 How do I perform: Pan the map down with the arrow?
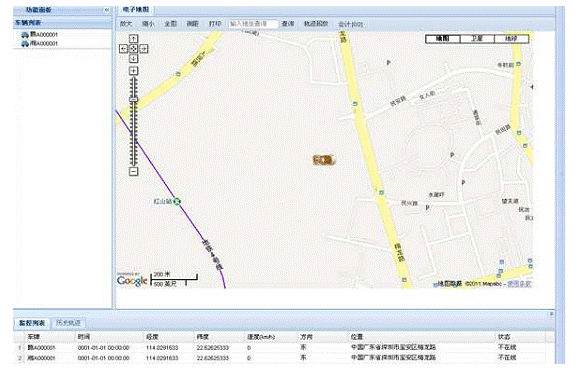point(134,58)
